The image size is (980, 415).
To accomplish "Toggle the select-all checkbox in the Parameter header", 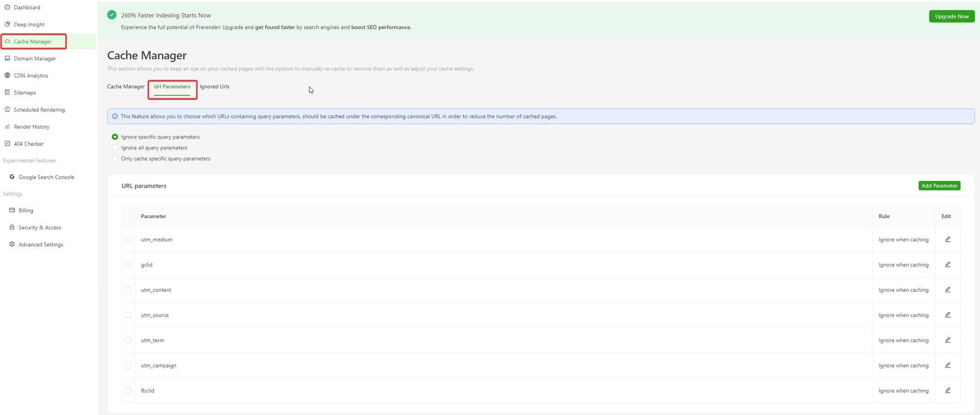I will pos(128,216).
